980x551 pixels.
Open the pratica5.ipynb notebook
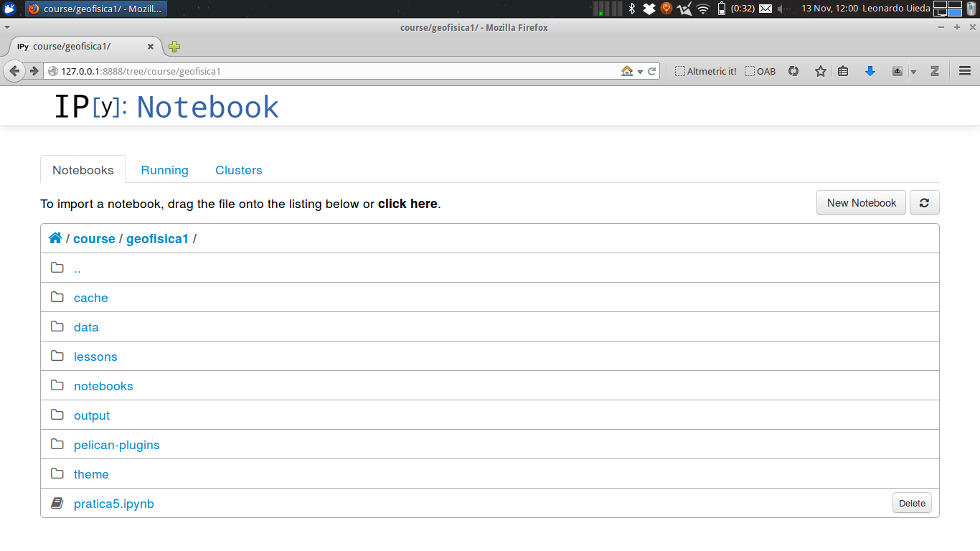click(114, 504)
